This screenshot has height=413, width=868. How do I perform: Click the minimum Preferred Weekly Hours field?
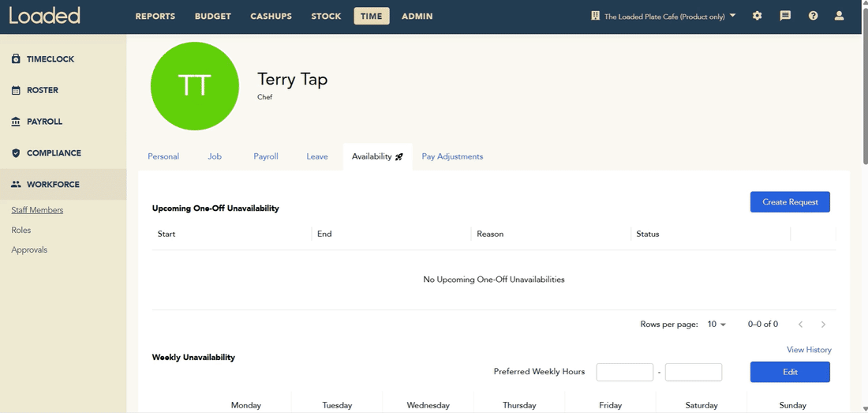pyautogui.click(x=624, y=372)
